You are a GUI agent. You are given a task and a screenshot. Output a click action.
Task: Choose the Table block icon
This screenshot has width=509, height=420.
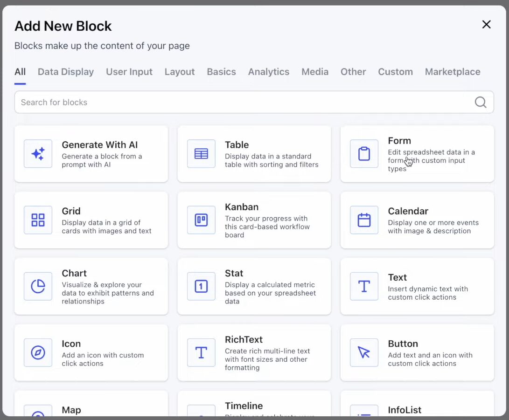201,154
